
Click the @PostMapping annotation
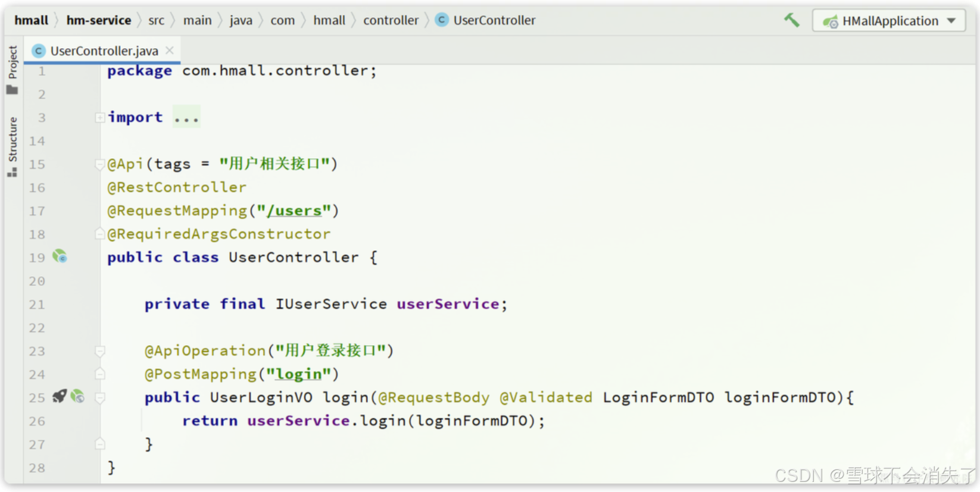point(200,374)
